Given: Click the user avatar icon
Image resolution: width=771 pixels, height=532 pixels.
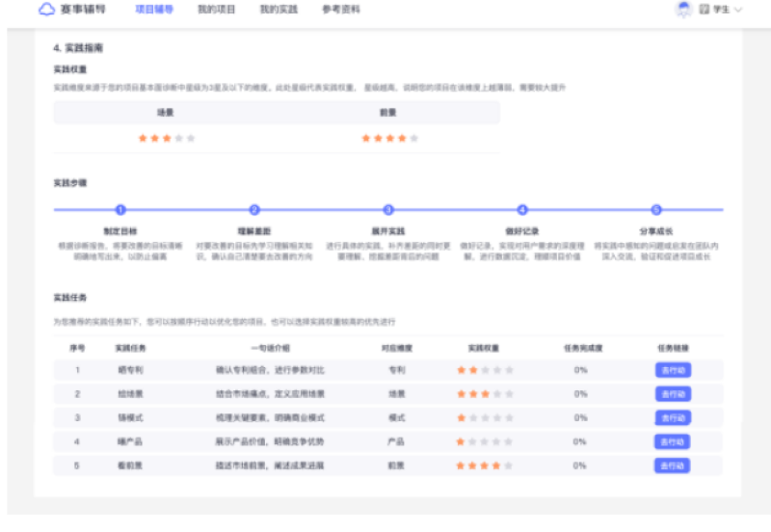Looking at the screenshot, I should pyautogui.click(x=683, y=10).
